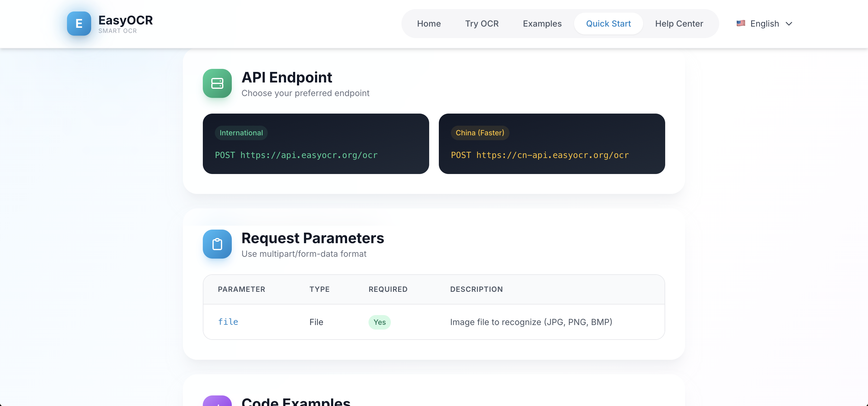Image resolution: width=868 pixels, height=406 pixels.
Task: Expand the English language chevron
Action: pyautogui.click(x=789, y=24)
